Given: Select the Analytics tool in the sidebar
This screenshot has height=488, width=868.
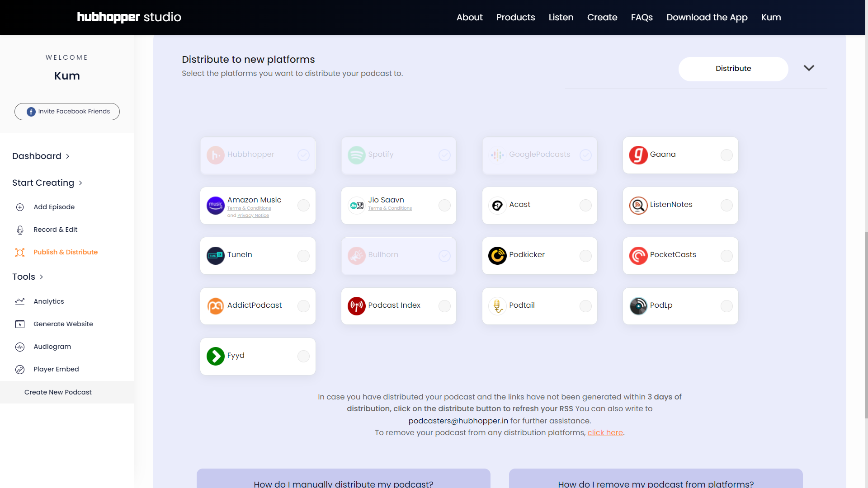Looking at the screenshot, I should (50, 301).
